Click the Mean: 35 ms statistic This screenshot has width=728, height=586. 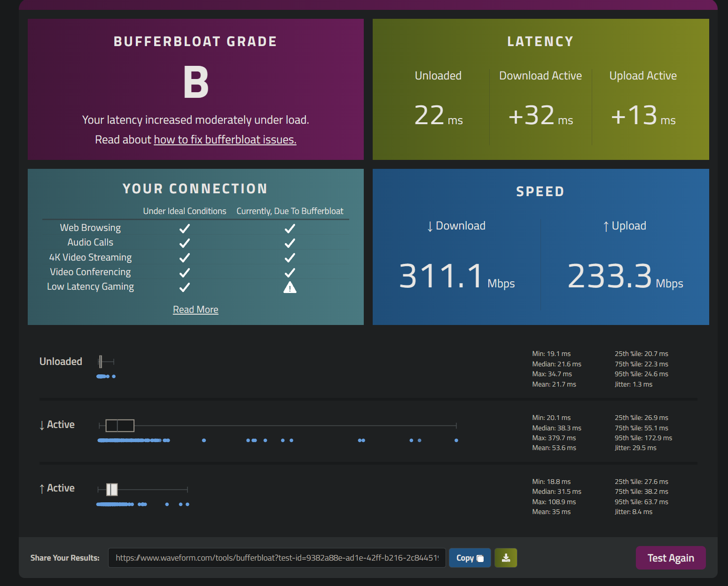point(551,512)
